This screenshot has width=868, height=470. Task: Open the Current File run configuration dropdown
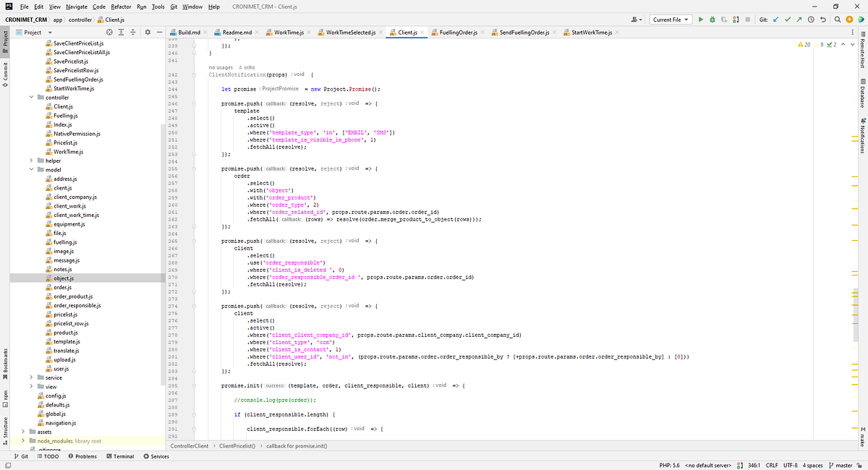[671, 20]
